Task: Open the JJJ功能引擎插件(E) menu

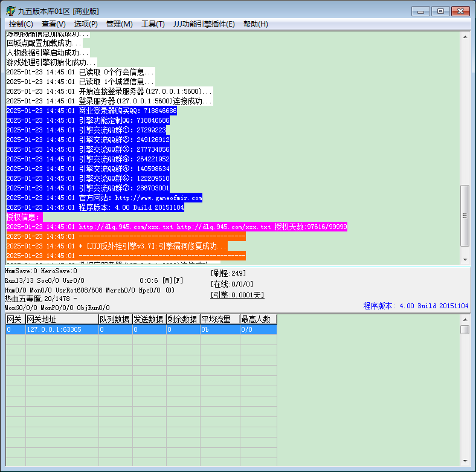Action: (204, 24)
